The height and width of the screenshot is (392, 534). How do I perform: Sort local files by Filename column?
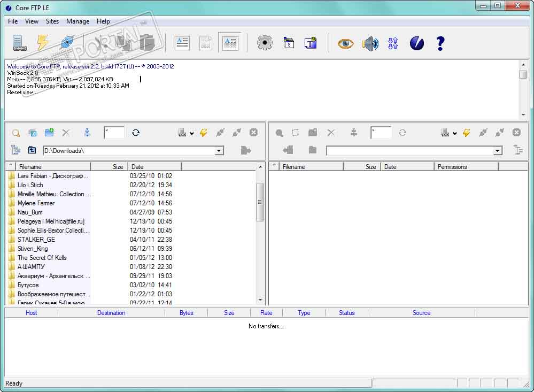[x=53, y=167]
